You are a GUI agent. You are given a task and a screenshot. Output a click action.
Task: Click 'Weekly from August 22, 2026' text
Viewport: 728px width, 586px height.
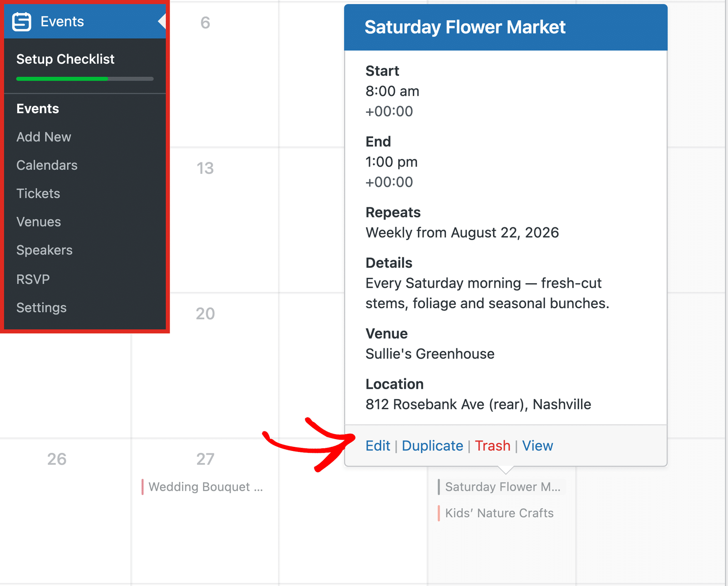point(462,233)
